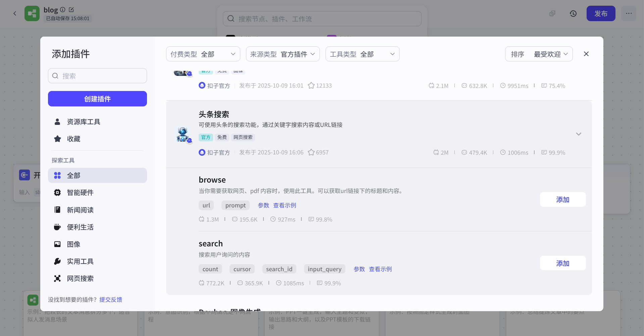Select the 网页搜索 category
This screenshot has width=644, height=336.
tap(97, 279)
